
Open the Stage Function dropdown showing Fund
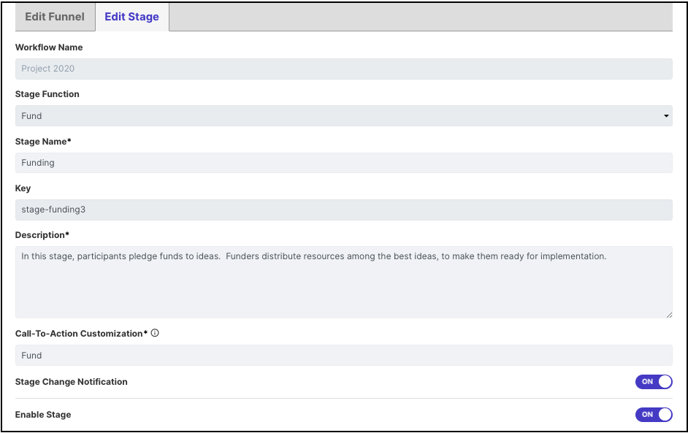click(x=344, y=116)
